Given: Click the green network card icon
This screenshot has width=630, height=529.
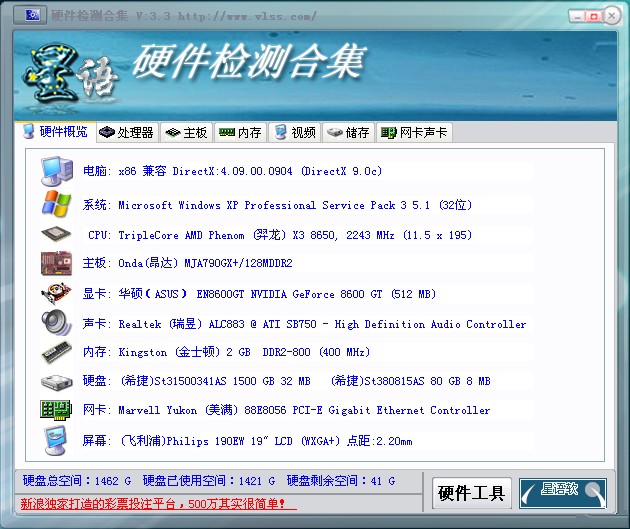Looking at the screenshot, I should (x=56, y=410).
